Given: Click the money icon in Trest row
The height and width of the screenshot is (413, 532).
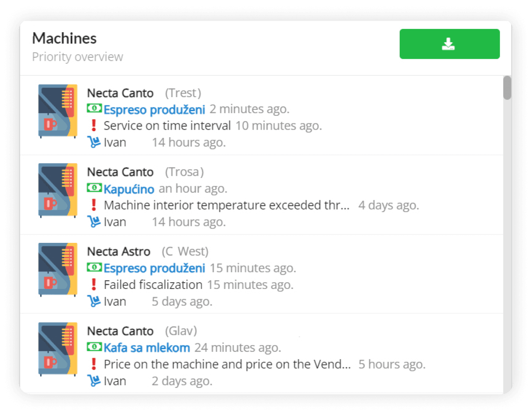Looking at the screenshot, I should click(94, 109).
